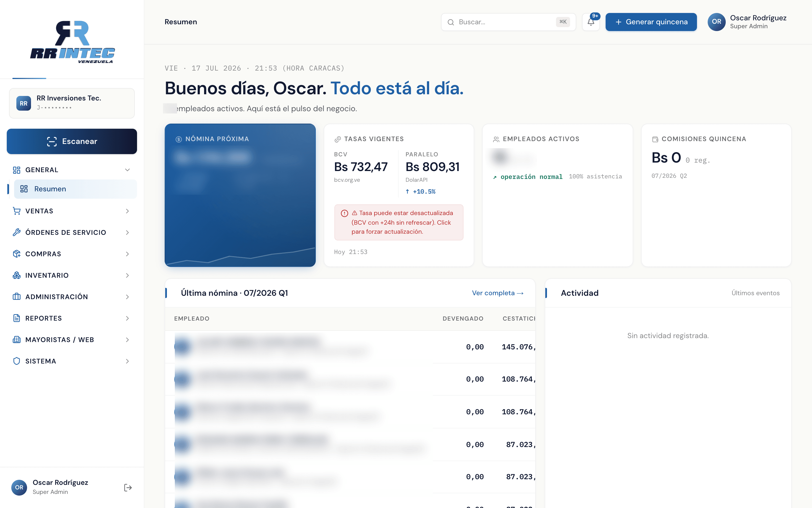Click the Comisiones Quincena card icon
Viewport: 812px width, 508px height.
pos(655,139)
